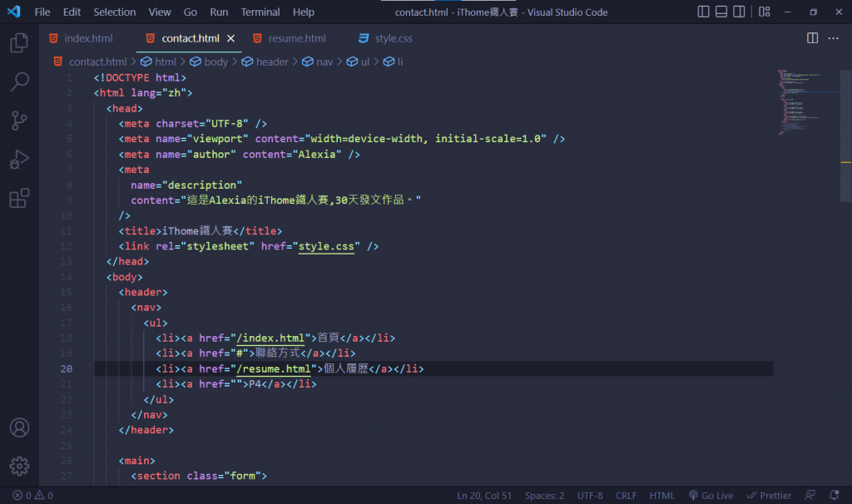Follow the /resume.html link in code

tap(273, 368)
